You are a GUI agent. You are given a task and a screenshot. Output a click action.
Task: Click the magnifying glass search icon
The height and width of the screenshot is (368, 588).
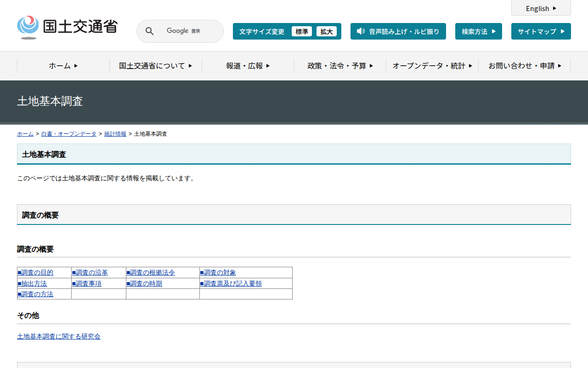[x=149, y=31]
